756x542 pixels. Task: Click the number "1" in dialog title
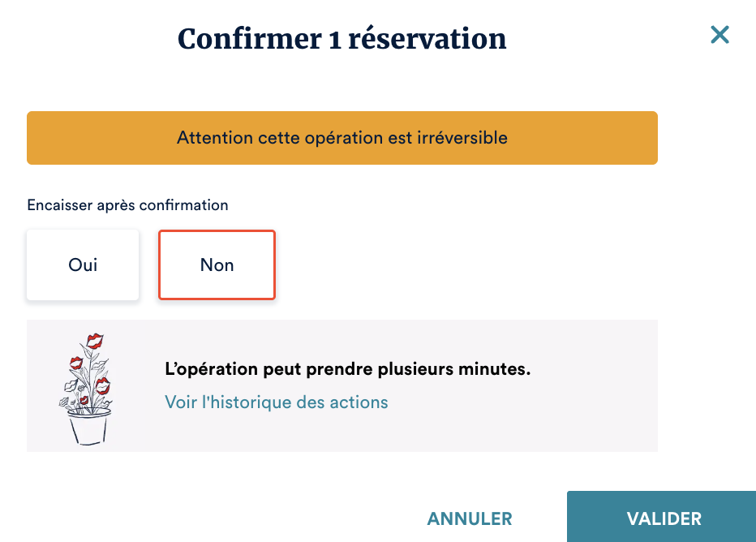coord(334,40)
